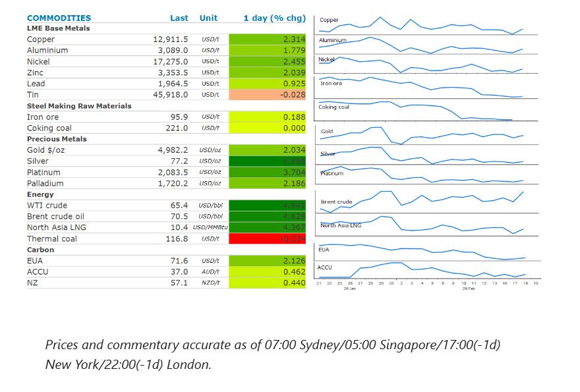Click the NZ row label
Viewport: 580px width, 392px height.
point(32,283)
